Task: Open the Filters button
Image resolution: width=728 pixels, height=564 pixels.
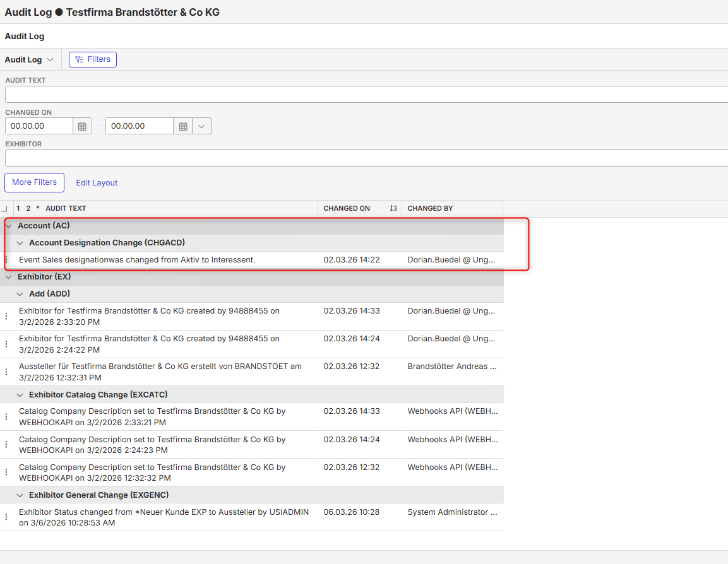Action: click(x=93, y=59)
